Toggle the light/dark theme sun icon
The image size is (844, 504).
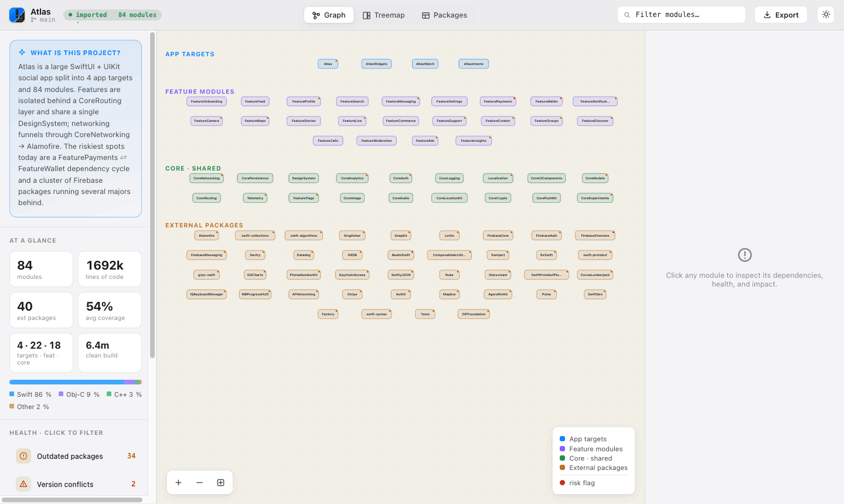click(x=826, y=15)
